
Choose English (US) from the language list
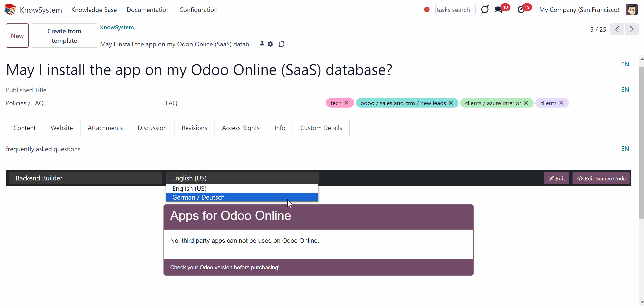(242, 188)
